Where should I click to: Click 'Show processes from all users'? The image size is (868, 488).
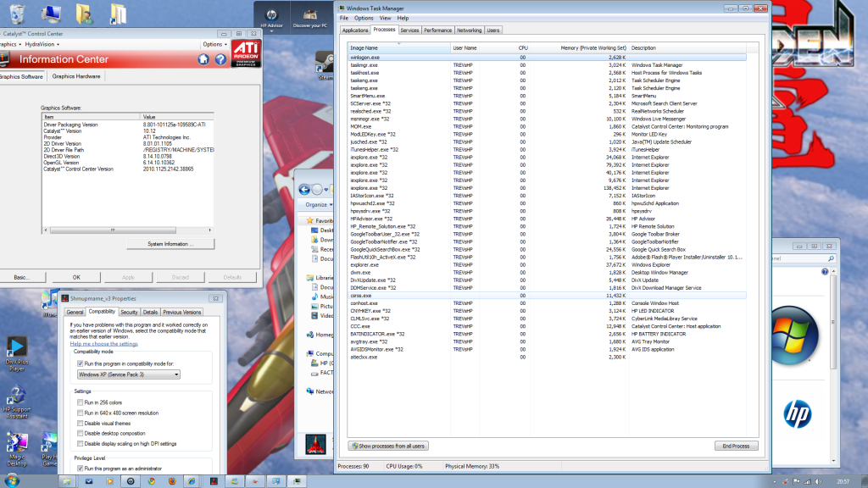coord(388,446)
